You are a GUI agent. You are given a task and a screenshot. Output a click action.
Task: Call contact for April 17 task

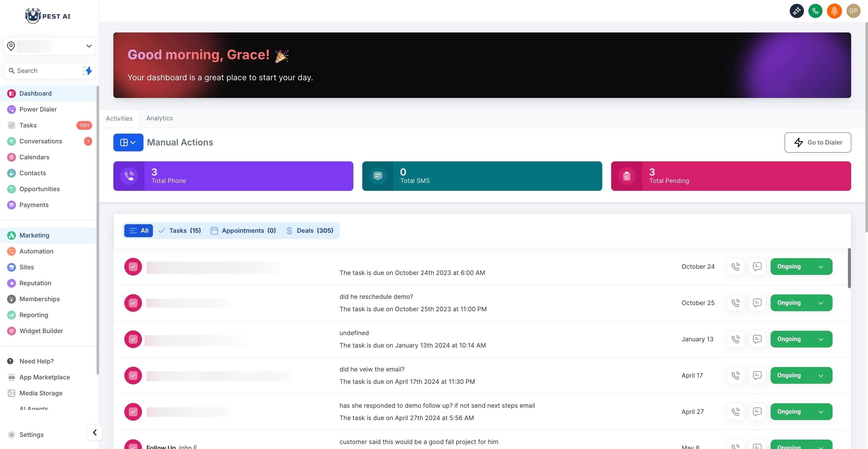click(735, 375)
